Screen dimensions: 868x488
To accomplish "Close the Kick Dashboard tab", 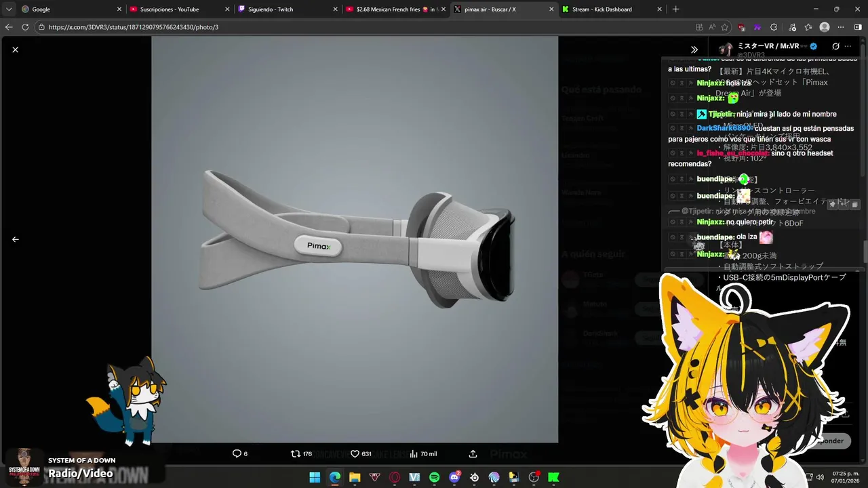I will (659, 9).
